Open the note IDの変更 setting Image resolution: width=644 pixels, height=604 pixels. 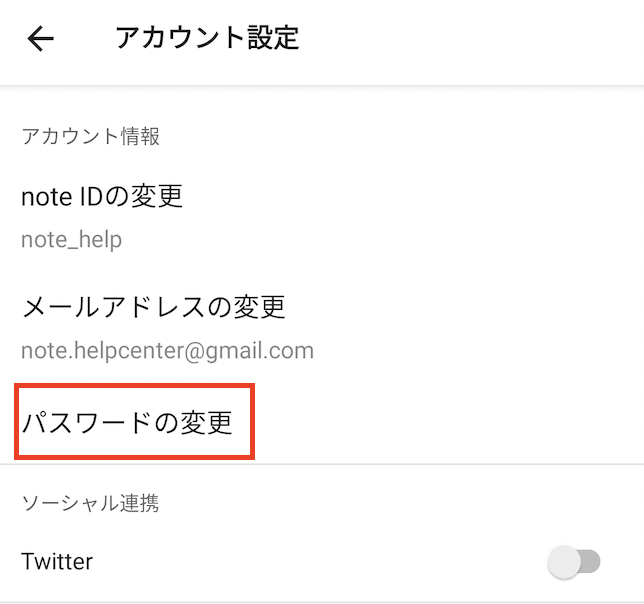click(x=102, y=196)
